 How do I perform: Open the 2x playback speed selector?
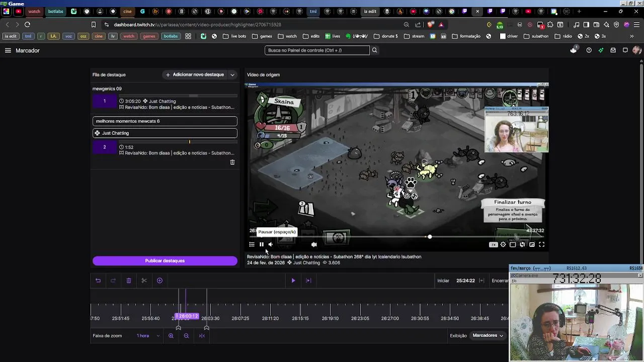click(494, 245)
